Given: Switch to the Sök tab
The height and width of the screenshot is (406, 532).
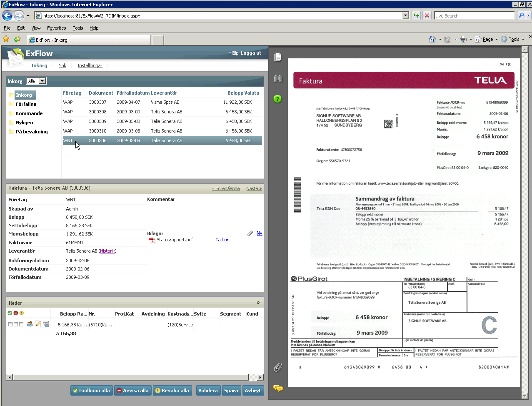Looking at the screenshot, I should tap(62, 65).
